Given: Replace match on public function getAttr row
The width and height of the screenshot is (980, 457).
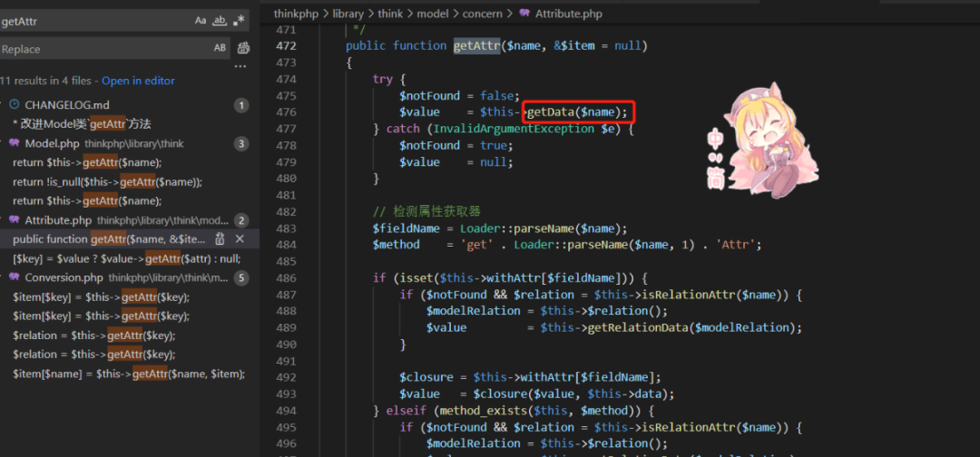Looking at the screenshot, I should 220,239.
